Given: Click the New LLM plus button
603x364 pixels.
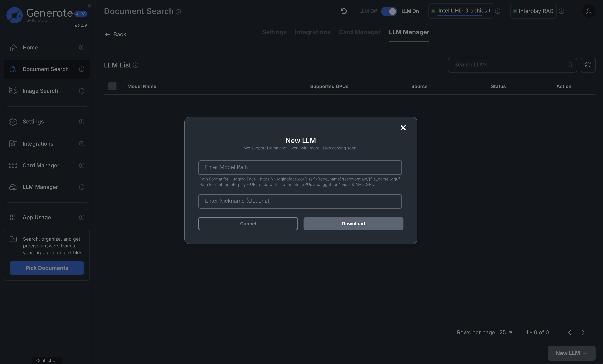Looking at the screenshot, I should tap(571, 353).
